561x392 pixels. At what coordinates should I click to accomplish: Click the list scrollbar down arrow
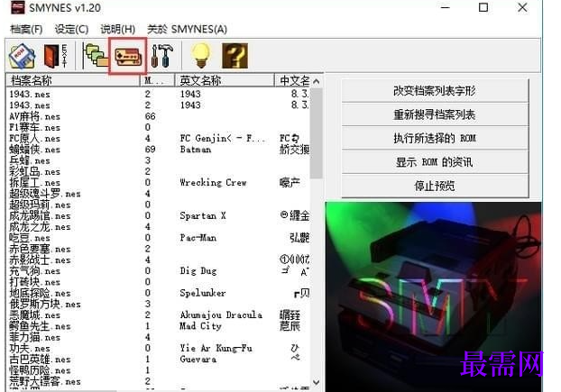(317, 382)
